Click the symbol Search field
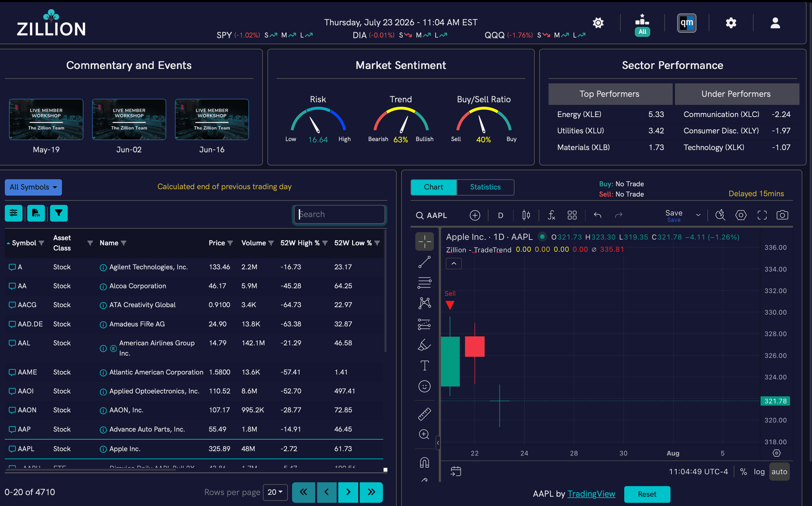812x506 pixels. click(339, 214)
